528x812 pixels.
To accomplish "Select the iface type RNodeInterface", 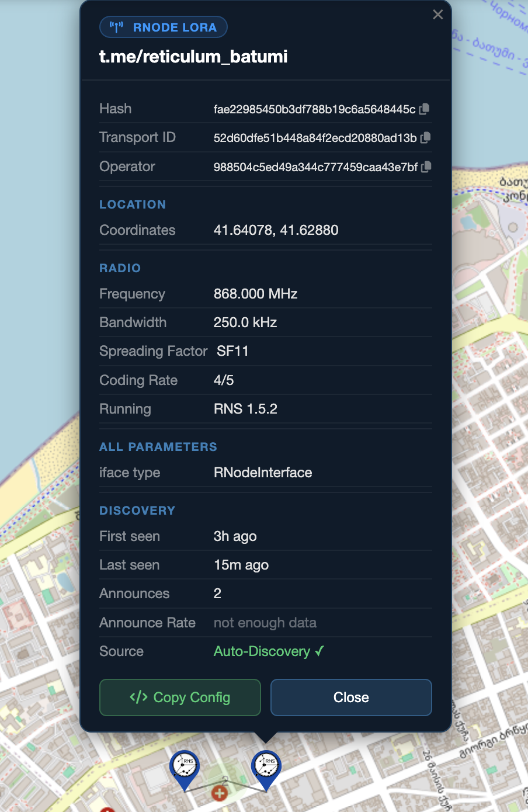I will (x=263, y=473).
